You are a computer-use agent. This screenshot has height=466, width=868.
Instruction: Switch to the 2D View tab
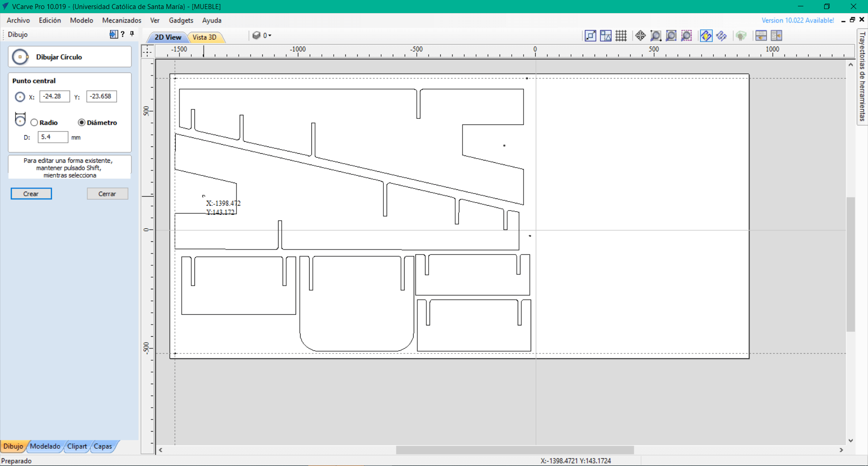167,37
